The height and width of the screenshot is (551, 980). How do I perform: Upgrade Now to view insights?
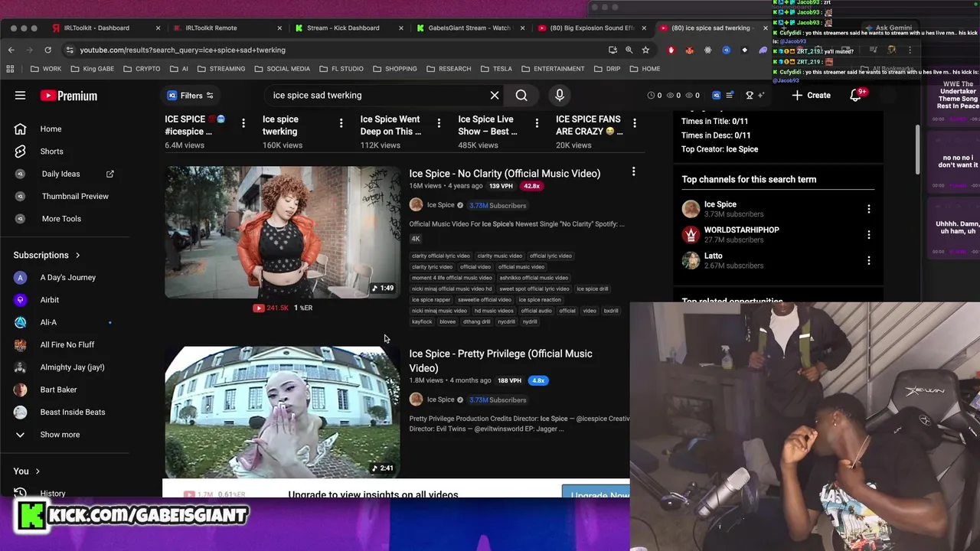point(596,491)
